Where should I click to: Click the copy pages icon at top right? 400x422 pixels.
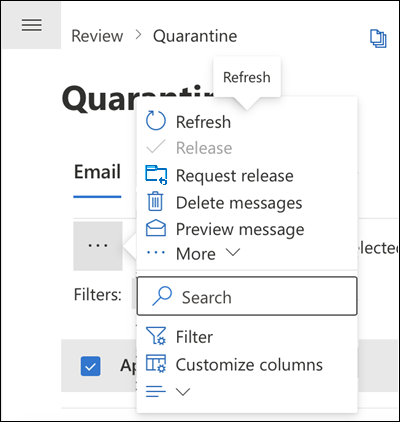(378, 39)
